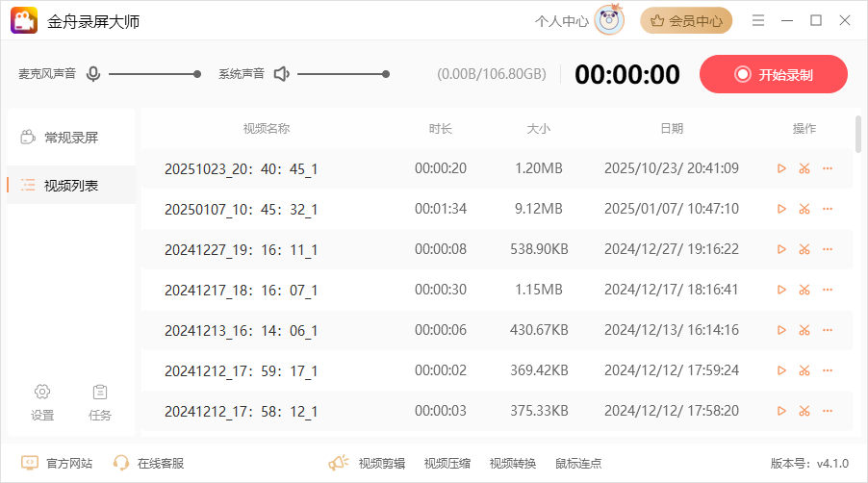Toggle the system sound speaker icon

point(281,74)
